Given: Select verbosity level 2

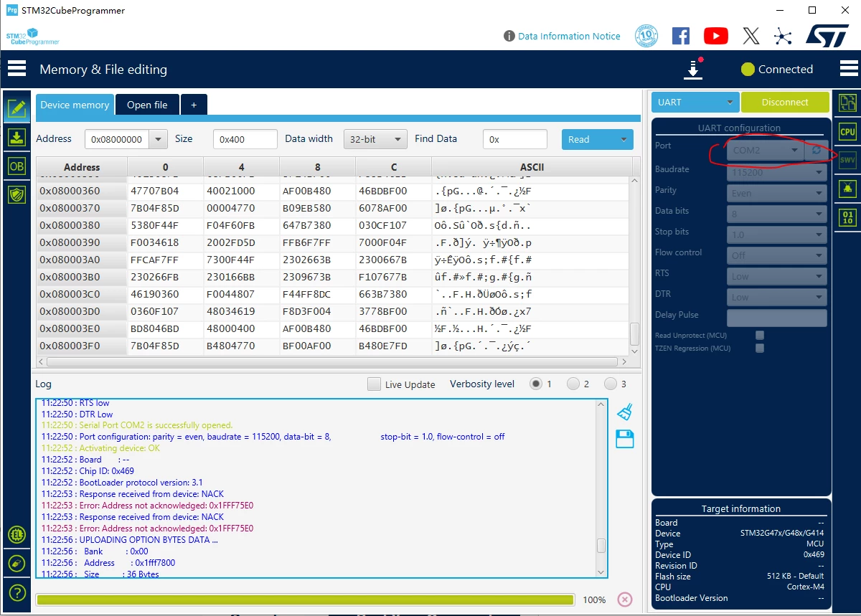Looking at the screenshot, I should (573, 384).
